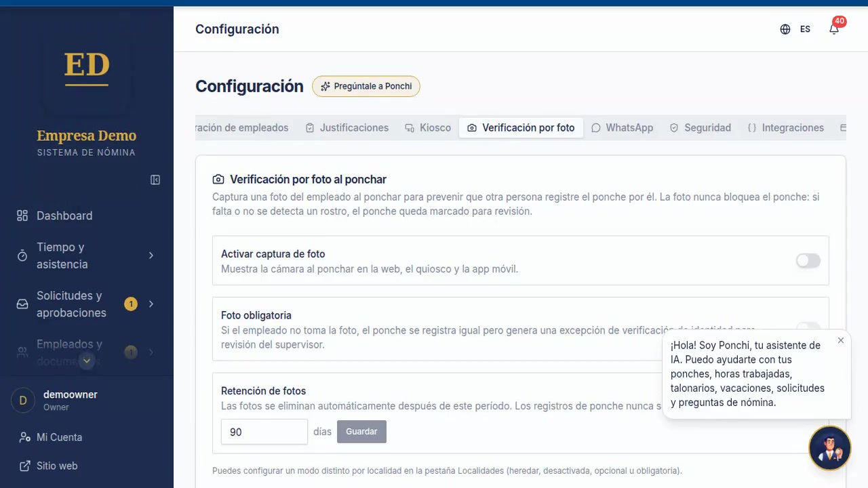Click camera icon beside section heading
Image resolution: width=868 pixels, height=488 pixels.
pos(218,180)
